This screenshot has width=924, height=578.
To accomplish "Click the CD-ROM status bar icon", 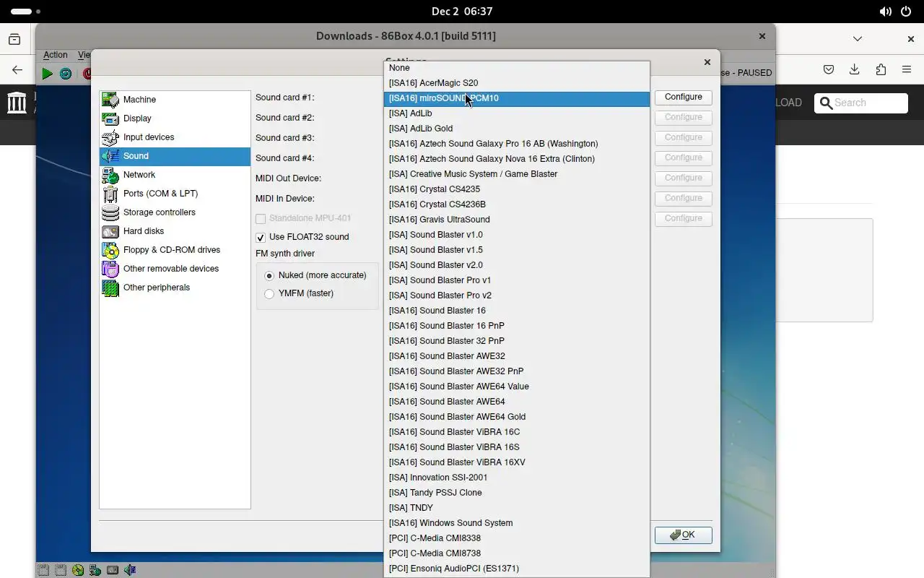I will (77, 570).
